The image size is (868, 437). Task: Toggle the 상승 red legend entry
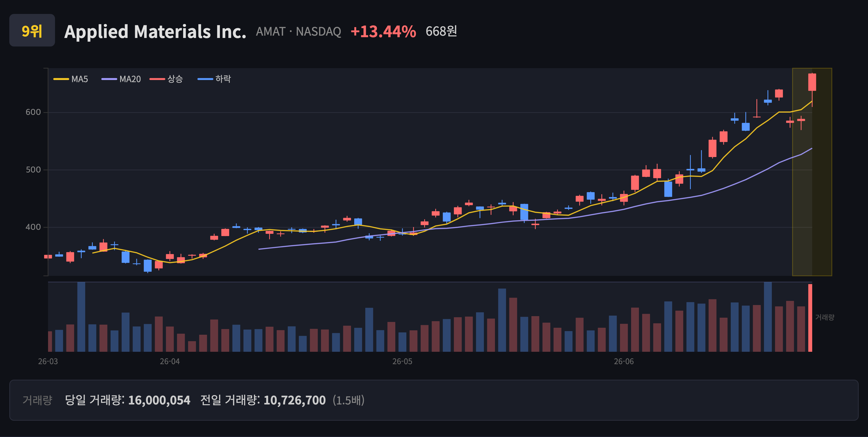[166, 79]
